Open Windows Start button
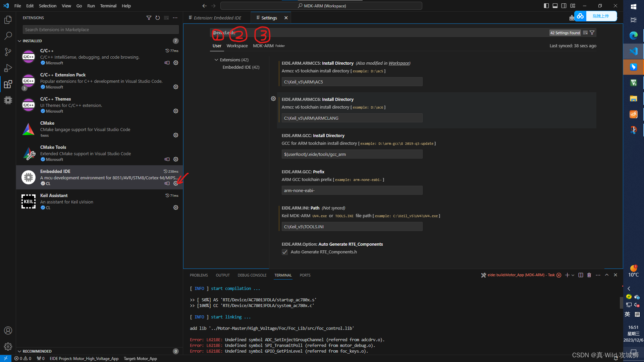Image resolution: width=644 pixels, height=362 pixels. pyautogui.click(x=633, y=6)
